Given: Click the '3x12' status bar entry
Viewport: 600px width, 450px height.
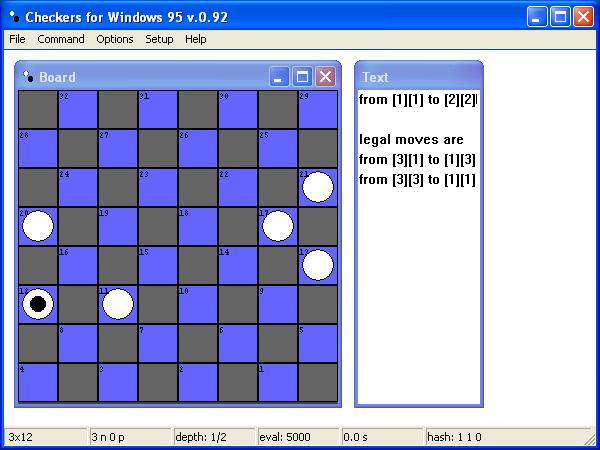Looking at the screenshot, I should pos(45,437).
